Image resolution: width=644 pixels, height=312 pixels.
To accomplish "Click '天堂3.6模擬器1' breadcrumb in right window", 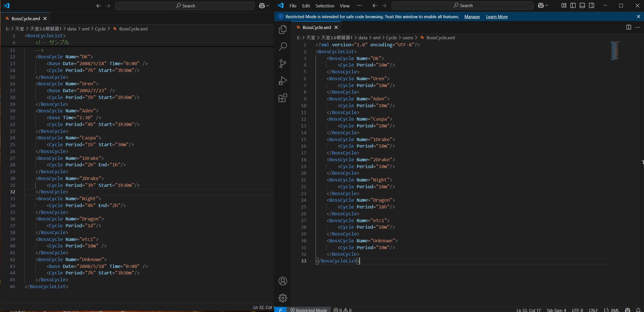I will point(337,38).
